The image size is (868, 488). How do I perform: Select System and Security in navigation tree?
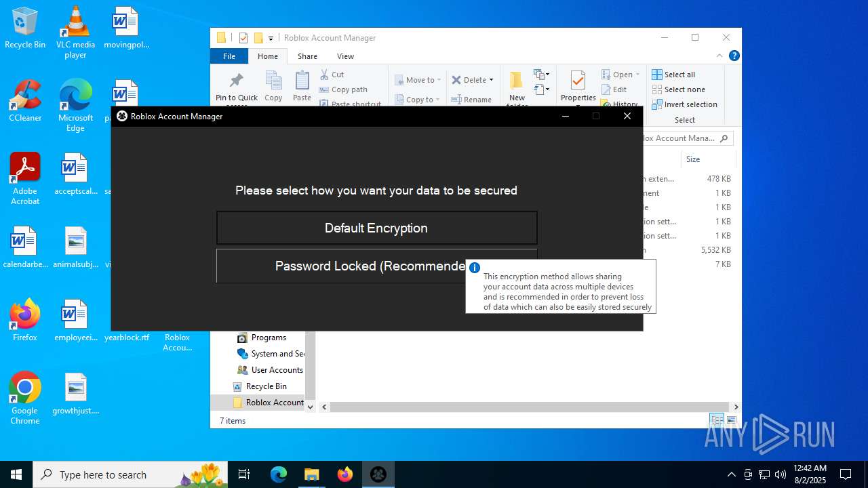point(270,354)
